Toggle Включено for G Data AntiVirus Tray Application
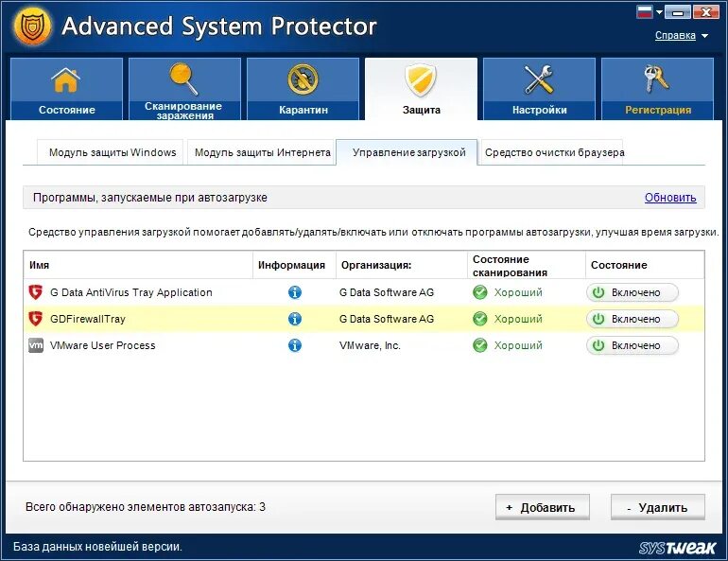 pos(633,292)
